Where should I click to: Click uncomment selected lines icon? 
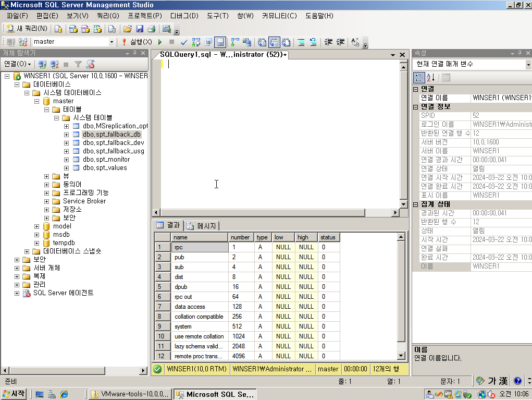pos(313,42)
